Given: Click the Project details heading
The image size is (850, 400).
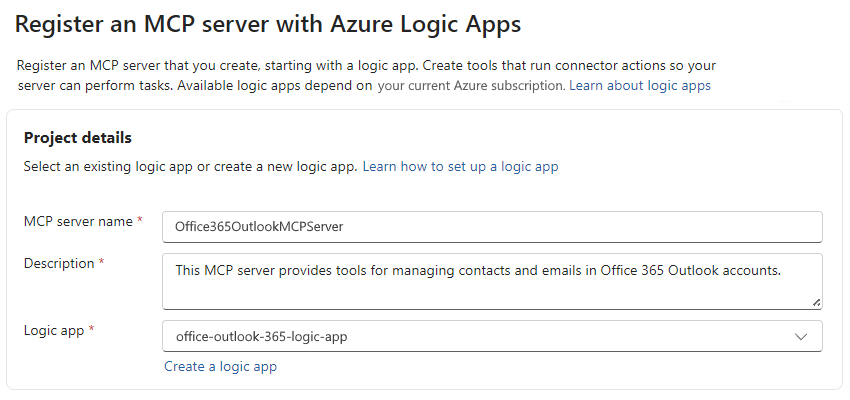Looking at the screenshot, I should (x=78, y=138).
